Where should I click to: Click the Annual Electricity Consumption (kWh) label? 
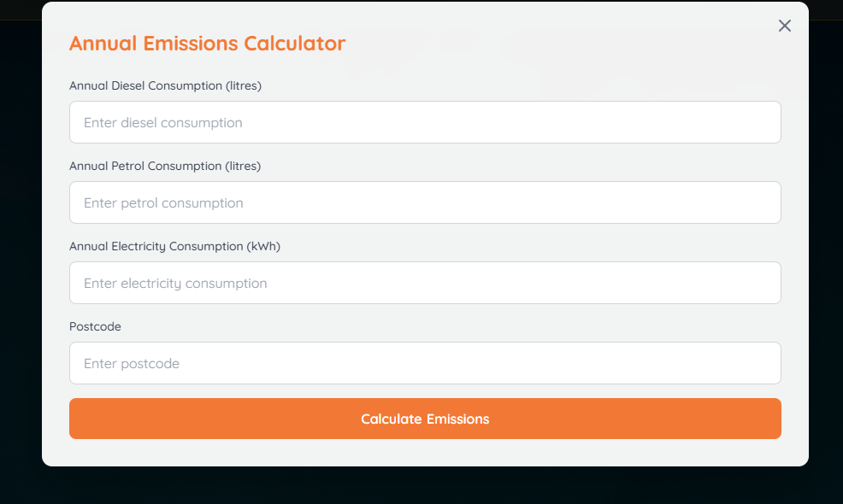tap(174, 246)
